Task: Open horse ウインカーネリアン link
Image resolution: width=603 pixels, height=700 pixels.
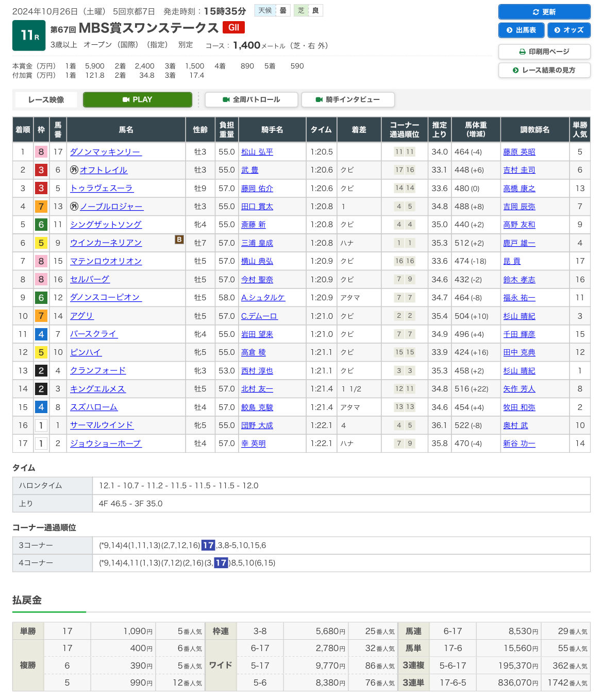Action: (x=106, y=243)
